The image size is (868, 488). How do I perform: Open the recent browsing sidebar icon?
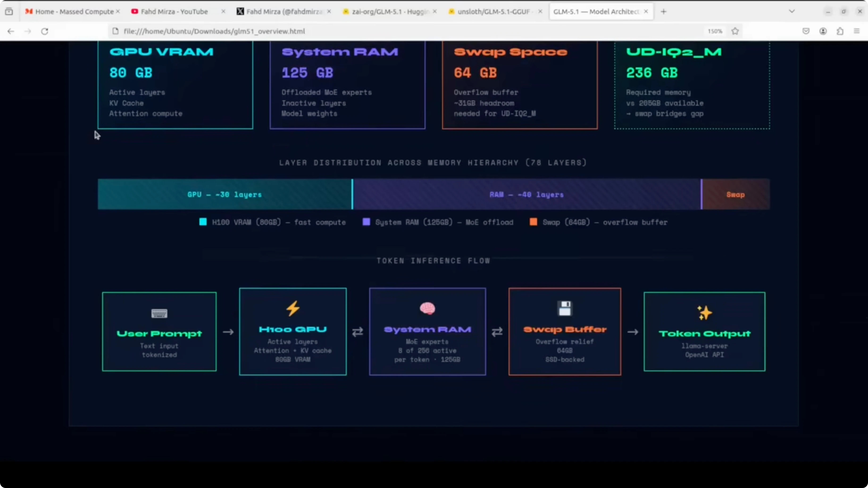[9, 12]
